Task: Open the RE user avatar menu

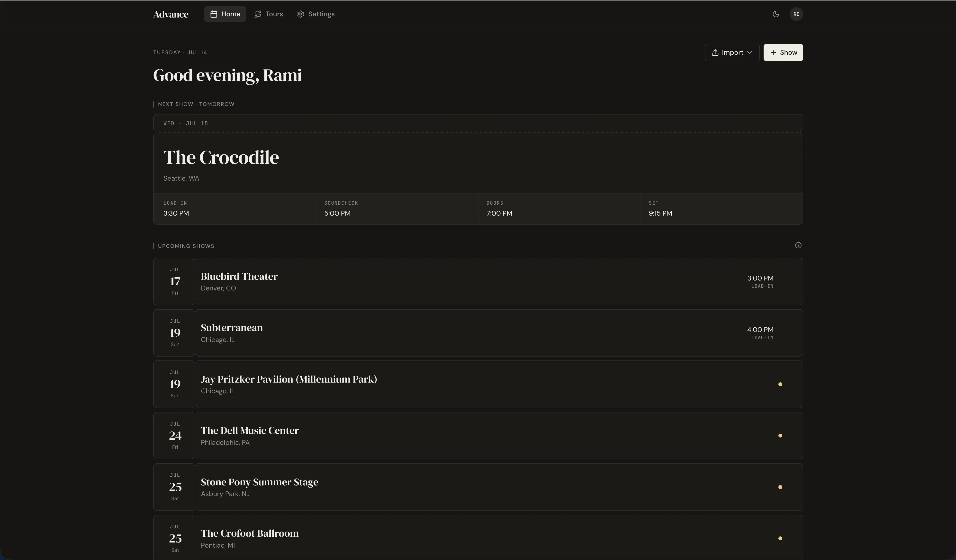Action: click(x=796, y=14)
